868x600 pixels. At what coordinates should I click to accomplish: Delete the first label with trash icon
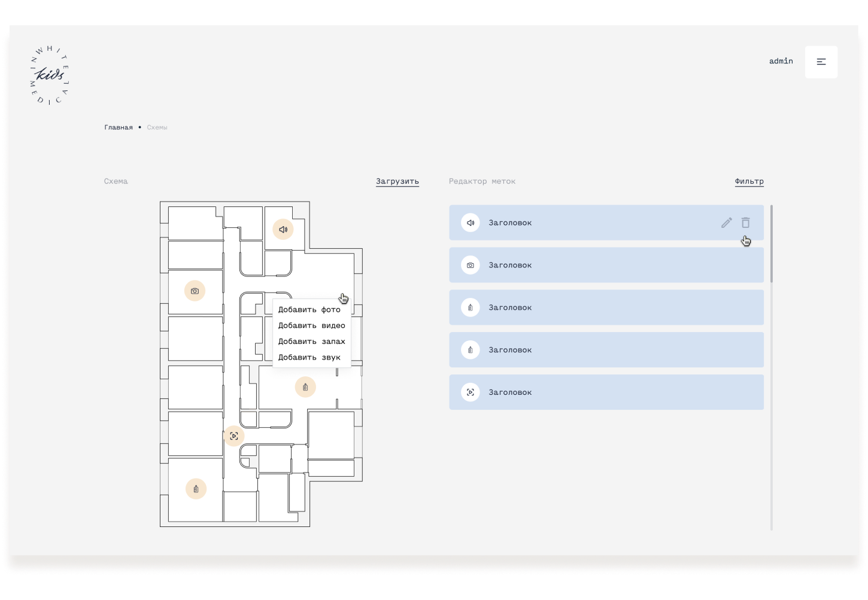pyautogui.click(x=745, y=223)
